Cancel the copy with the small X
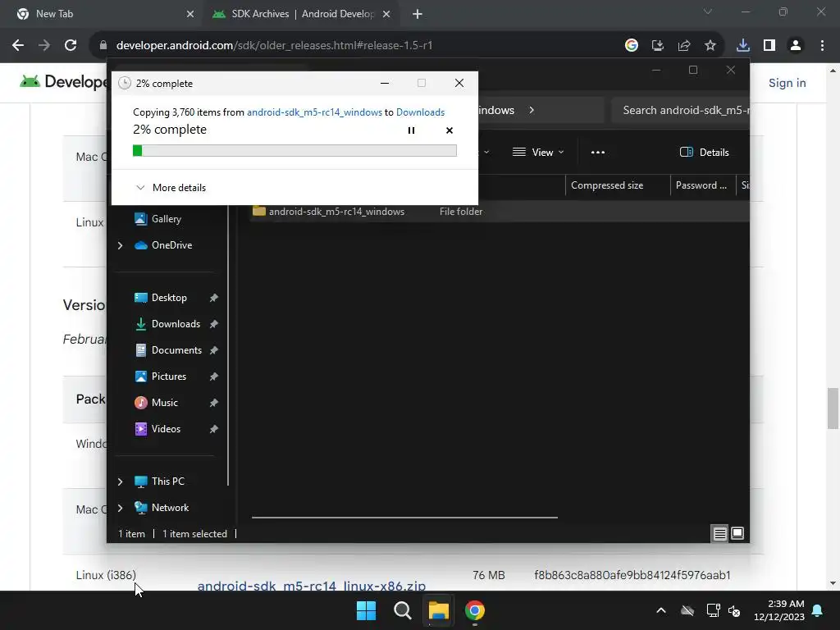 click(450, 130)
